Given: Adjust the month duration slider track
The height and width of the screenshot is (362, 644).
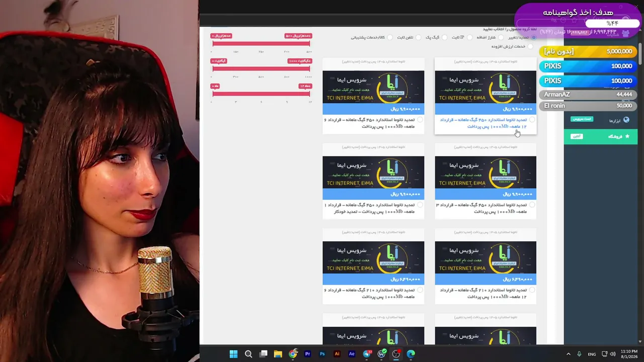Looking at the screenshot, I should (x=261, y=94).
